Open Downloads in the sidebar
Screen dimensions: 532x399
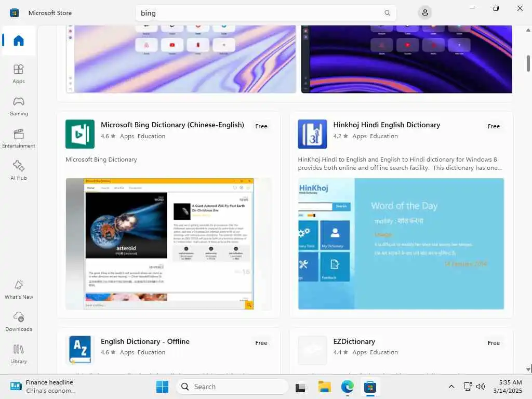19,322
